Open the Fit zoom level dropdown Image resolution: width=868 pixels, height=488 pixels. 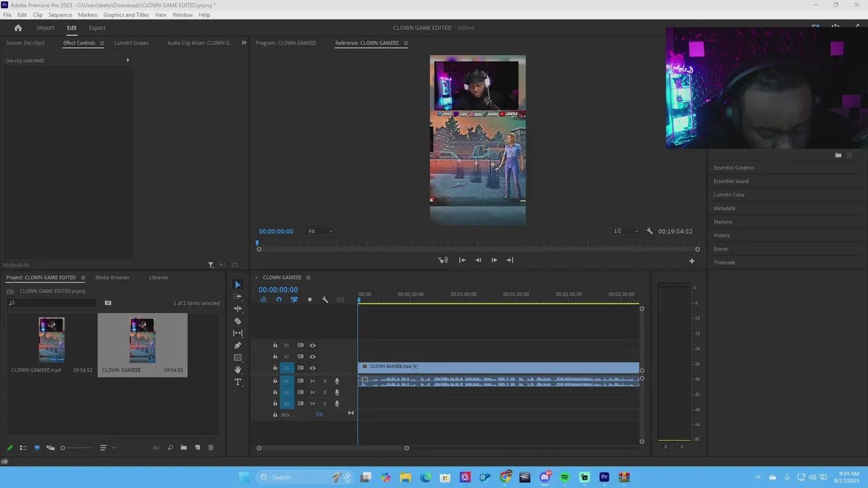(321, 231)
